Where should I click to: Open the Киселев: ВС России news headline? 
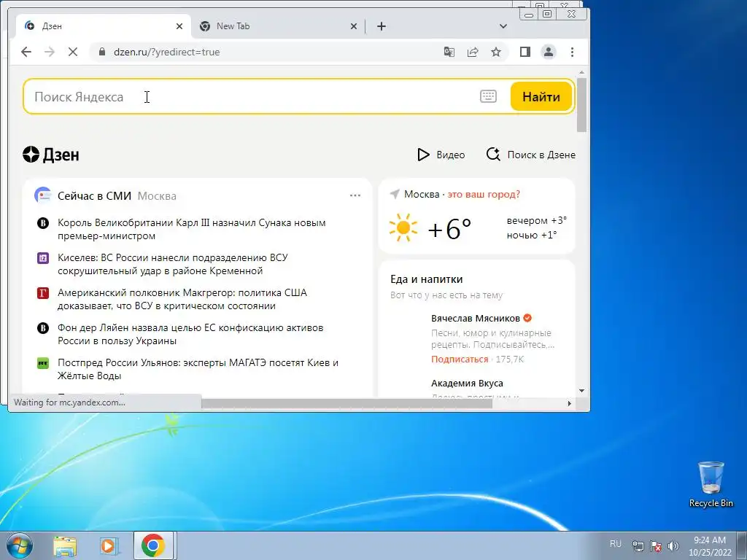[172, 264]
